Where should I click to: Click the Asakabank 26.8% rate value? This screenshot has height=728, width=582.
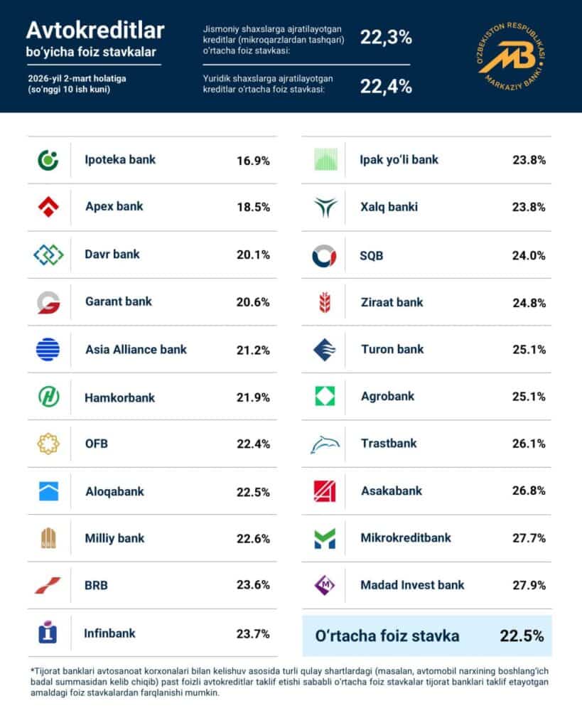coord(529,491)
